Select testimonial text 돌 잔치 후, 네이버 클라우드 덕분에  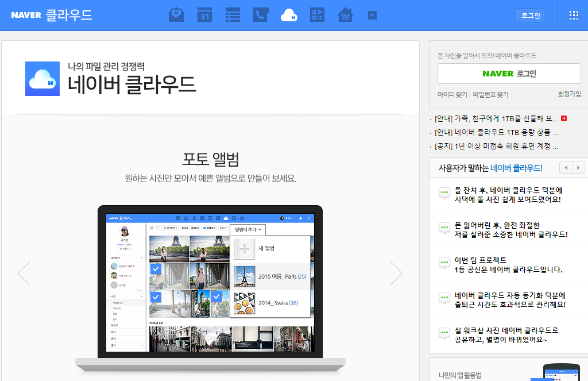[509, 190]
